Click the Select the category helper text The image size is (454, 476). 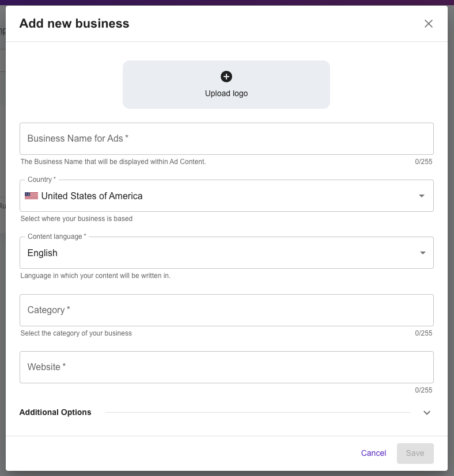point(76,333)
